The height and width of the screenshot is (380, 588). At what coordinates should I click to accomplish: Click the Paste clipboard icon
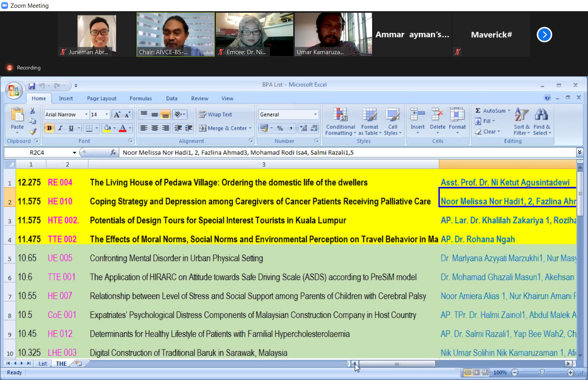pos(17,115)
